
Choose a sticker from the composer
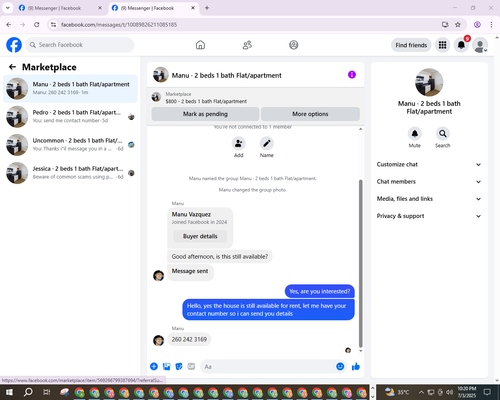click(179, 367)
